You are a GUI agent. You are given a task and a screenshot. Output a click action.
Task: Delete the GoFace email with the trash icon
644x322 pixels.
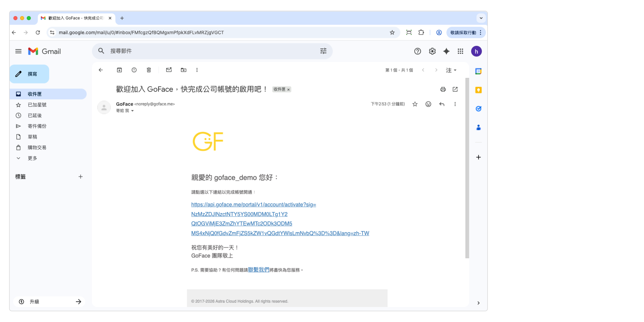point(149,70)
